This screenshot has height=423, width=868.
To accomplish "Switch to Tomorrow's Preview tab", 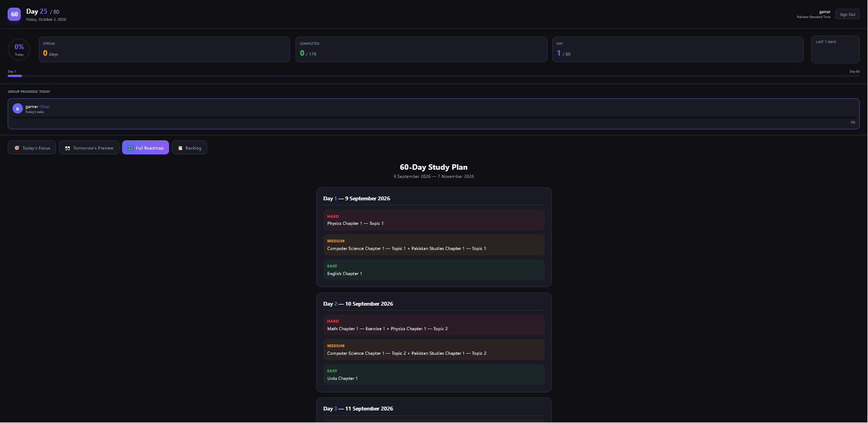I will coord(89,147).
